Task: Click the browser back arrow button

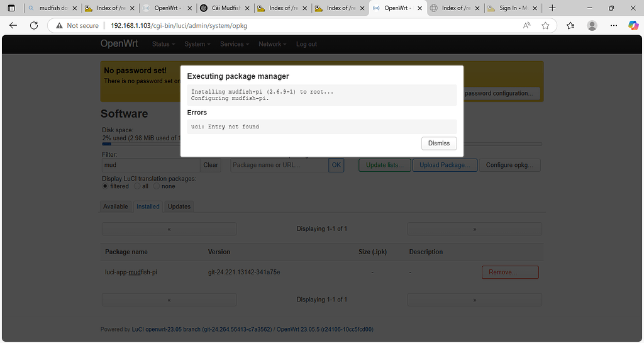Action: (x=14, y=26)
